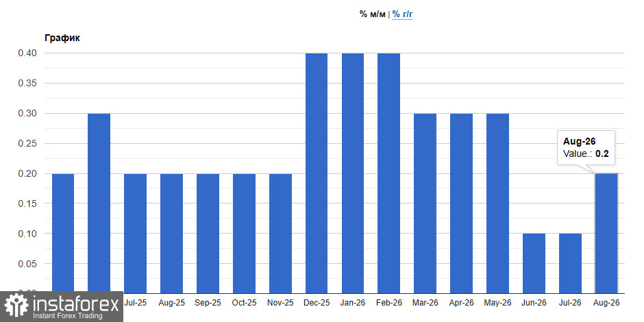644x322 pixels.
Task: Click the 0.30 y-axis label
Action: (28, 113)
